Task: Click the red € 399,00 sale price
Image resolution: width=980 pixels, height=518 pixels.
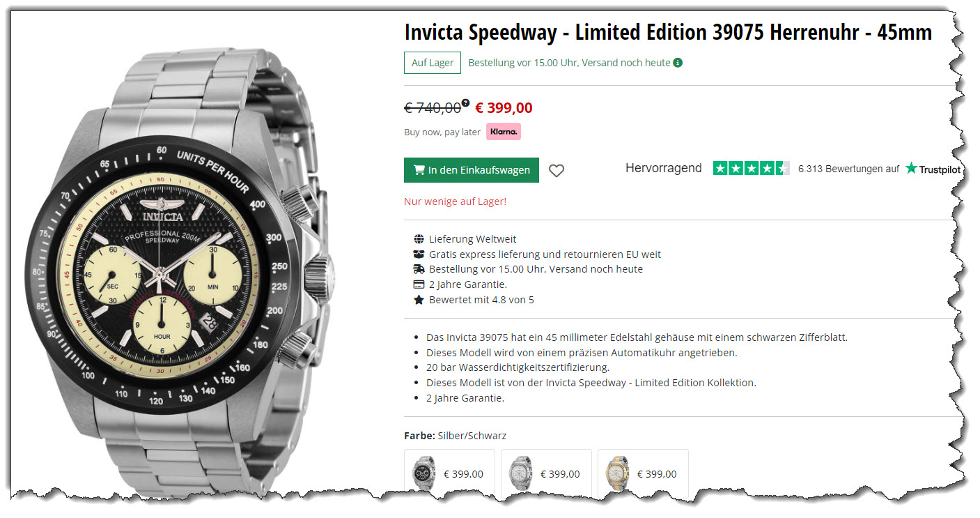Action: click(x=504, y=108)
